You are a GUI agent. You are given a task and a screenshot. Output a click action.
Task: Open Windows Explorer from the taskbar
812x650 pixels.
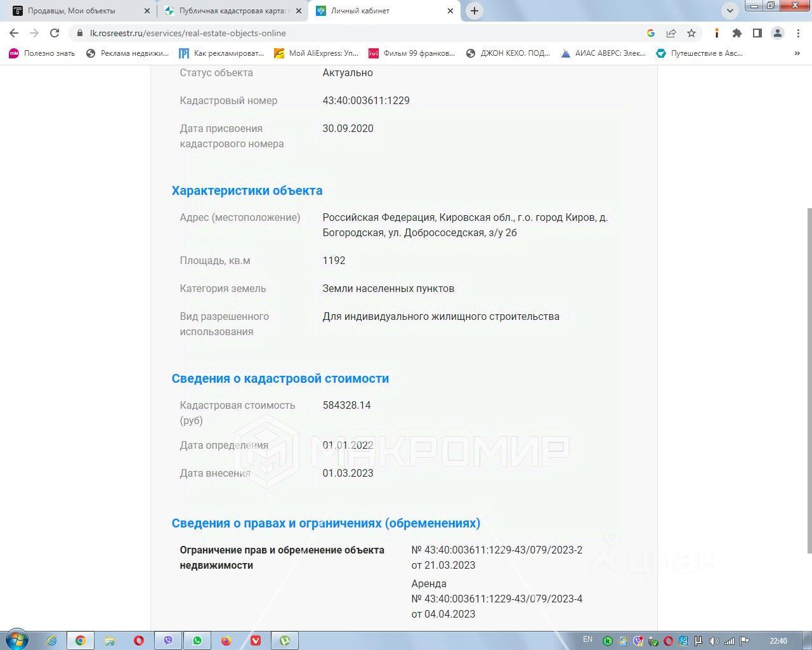tap(110, 640)
